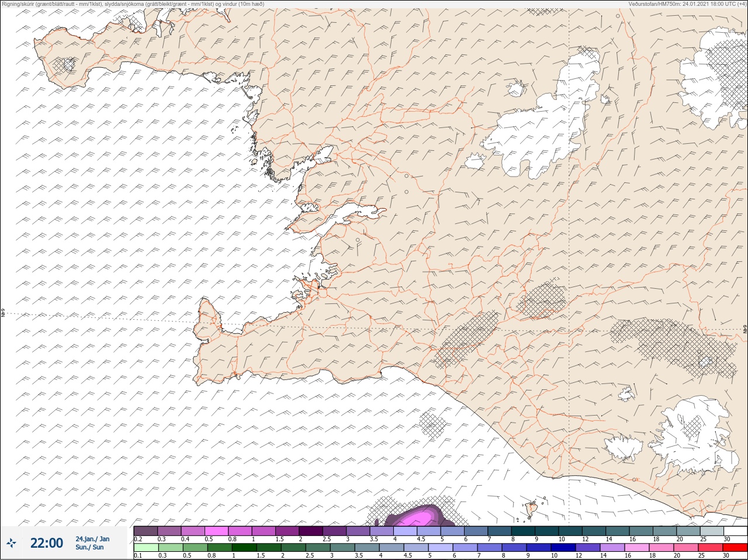Screen dimensions: 748x560
Task: Select the darkest purple 2 swatch in upper legend
Action: point(311,531)
